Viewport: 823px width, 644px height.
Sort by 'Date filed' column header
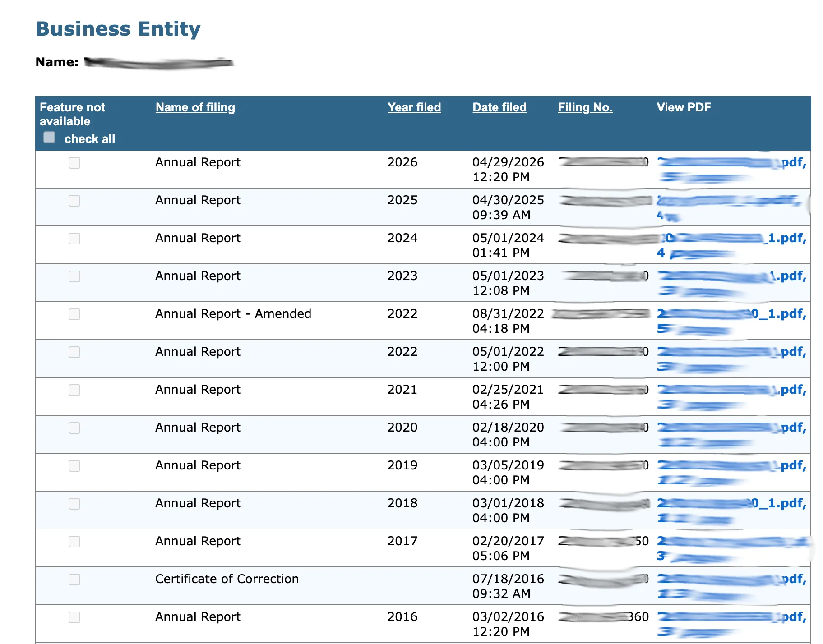pos(499,107)
